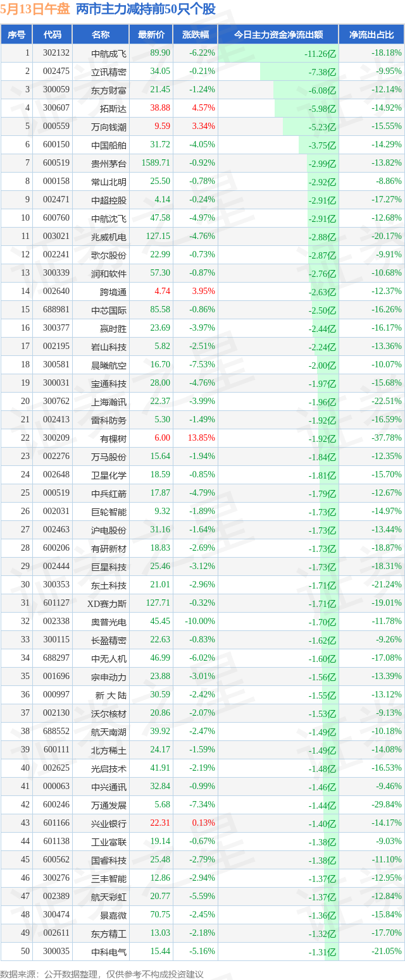405x980 pixels.
Task: Select stock name 万马股份
Action: coord(109,456)
